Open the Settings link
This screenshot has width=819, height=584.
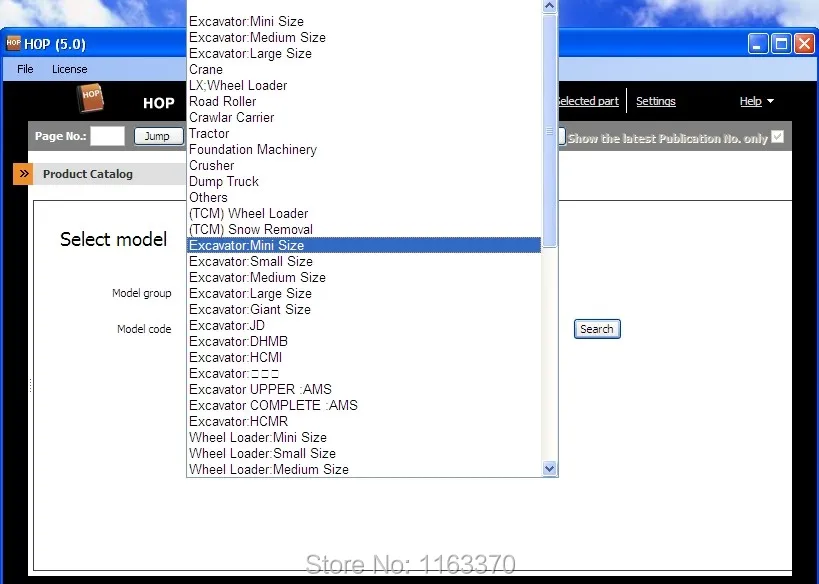pyautogui.click(x=656, y=101)
